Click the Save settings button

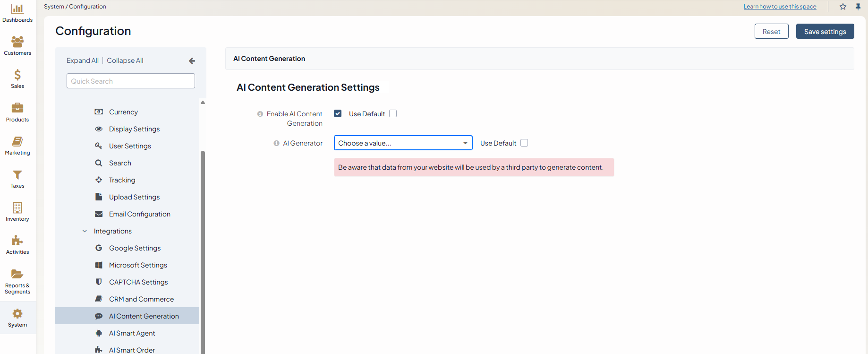click(825, 32)
